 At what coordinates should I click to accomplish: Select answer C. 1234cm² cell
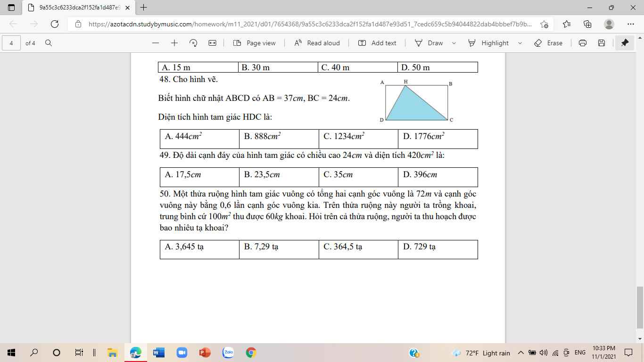coord(358,139)
